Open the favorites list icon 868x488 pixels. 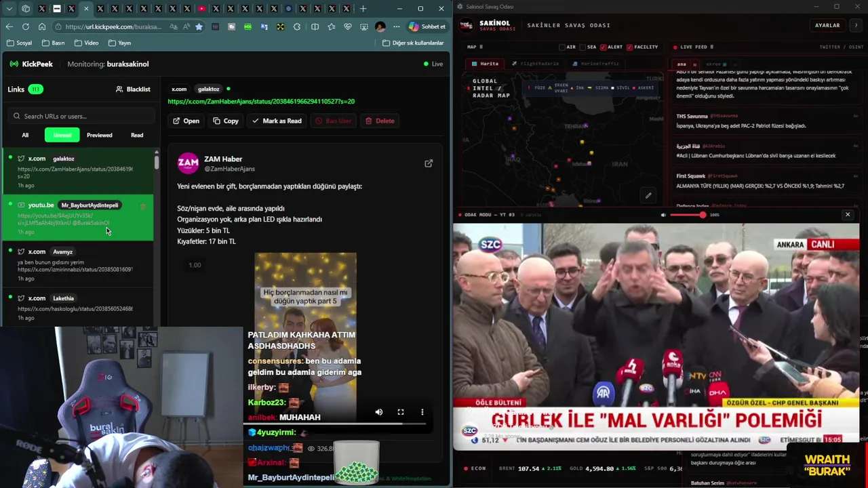331,26
